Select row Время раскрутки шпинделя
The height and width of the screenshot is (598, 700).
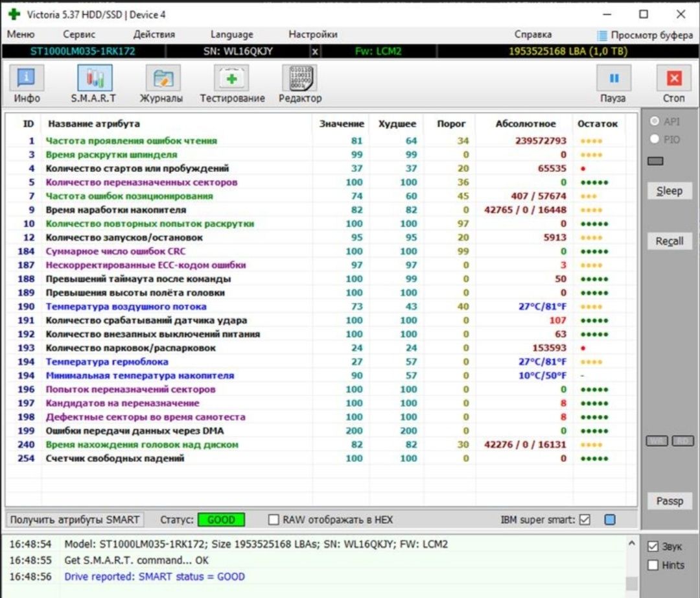click(321, 154)
